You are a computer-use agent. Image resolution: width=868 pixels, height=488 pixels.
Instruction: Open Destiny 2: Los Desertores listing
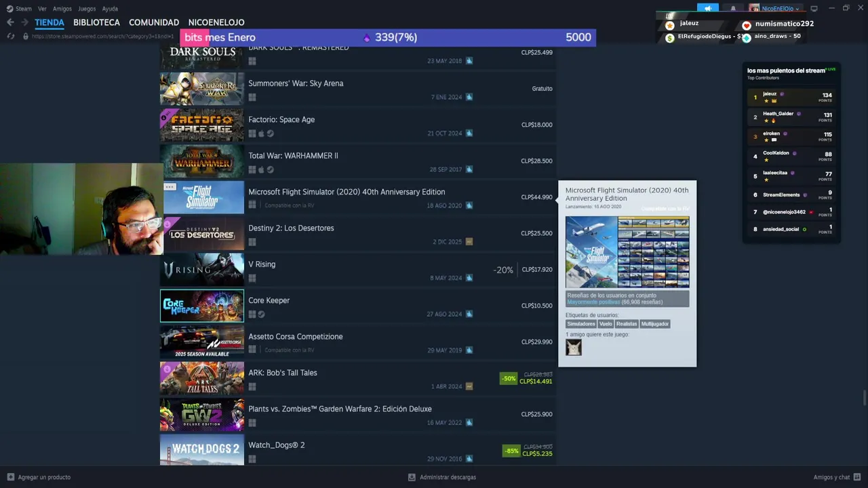pos(357,233)
